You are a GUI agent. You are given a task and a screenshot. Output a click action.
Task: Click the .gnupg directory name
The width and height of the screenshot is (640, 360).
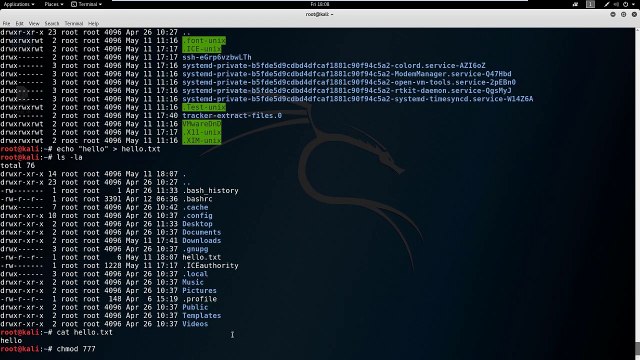pos(195,249)
